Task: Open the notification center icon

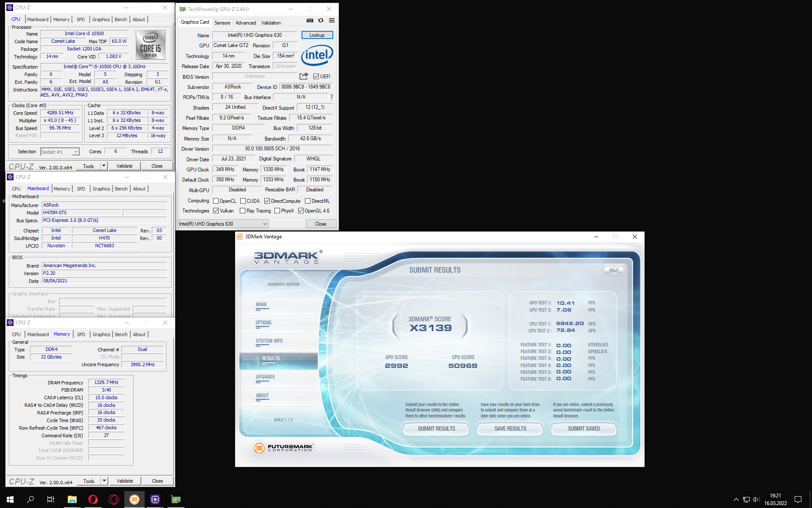Action: (798, 500)
